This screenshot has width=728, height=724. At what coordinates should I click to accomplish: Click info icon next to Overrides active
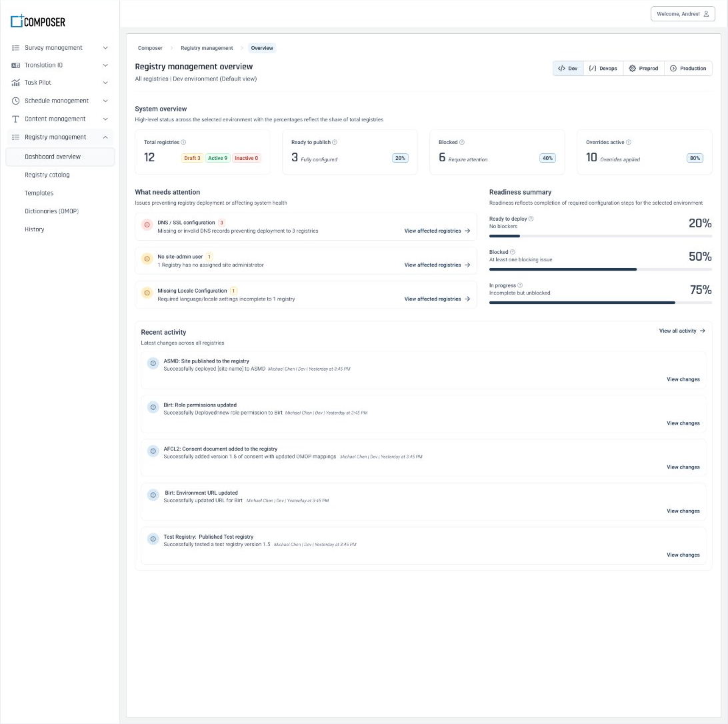(629, 142)
